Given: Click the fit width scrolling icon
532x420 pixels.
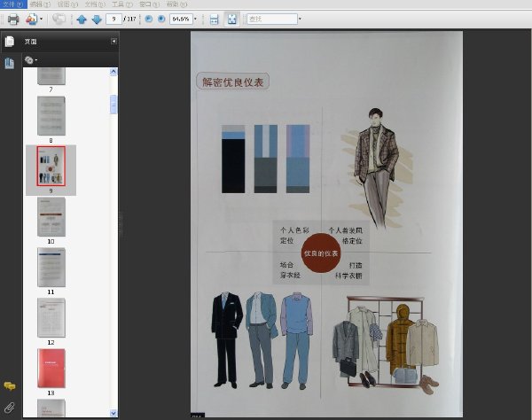Looking at the screenshot, I should click(x=214, y=19).
